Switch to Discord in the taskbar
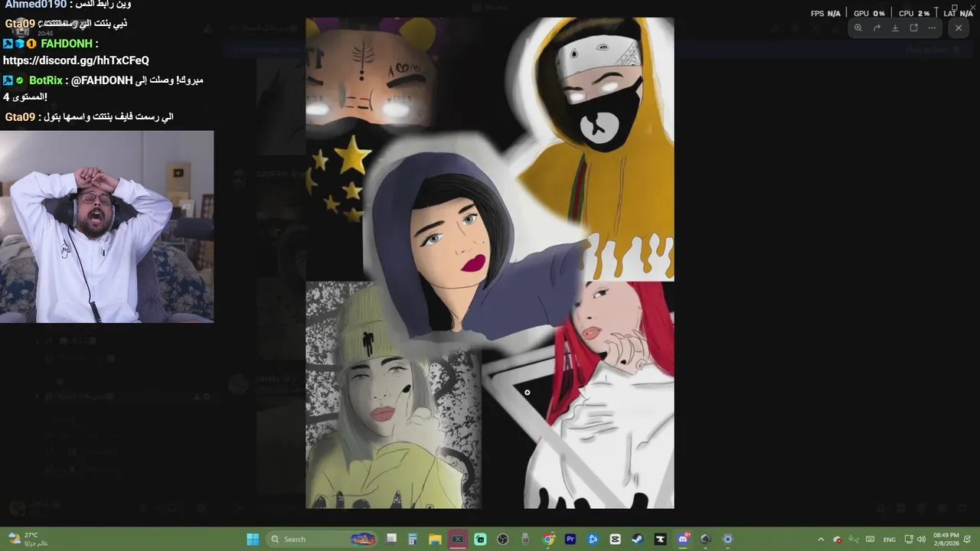Viewport: 980px width, 551px height. coord(683,540)
